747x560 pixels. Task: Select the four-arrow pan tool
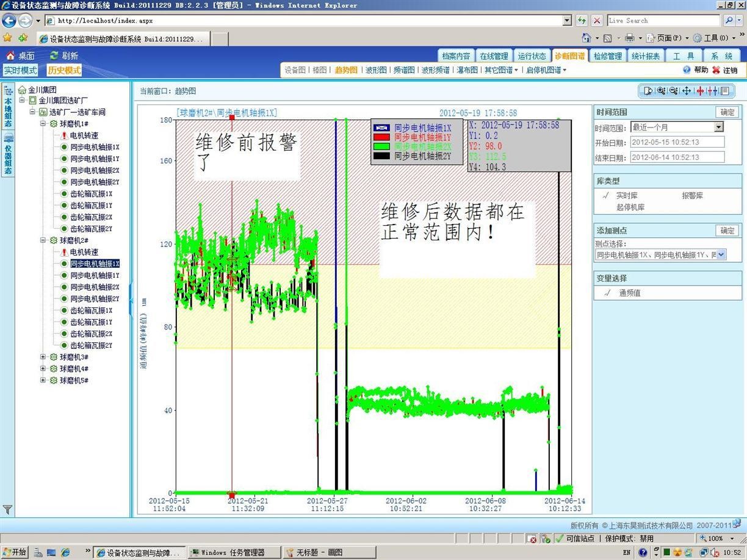pyautogui.click(x=686, y=91)
